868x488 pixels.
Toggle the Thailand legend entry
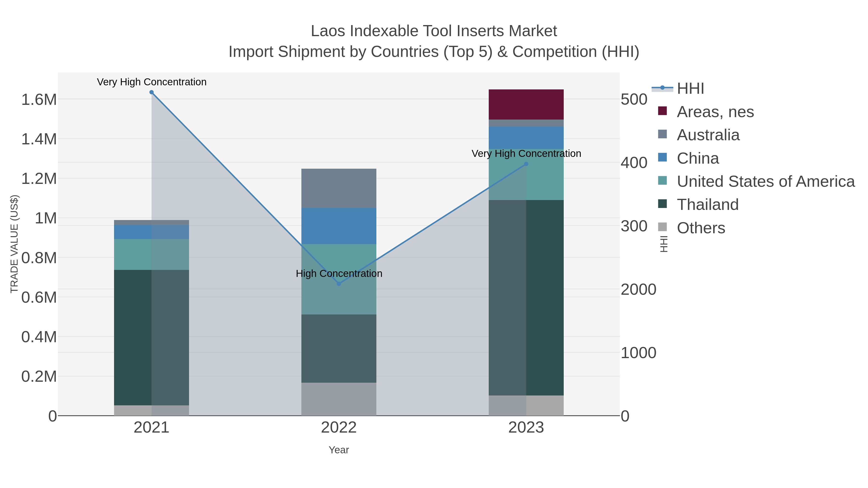click(x=698, y=205)
